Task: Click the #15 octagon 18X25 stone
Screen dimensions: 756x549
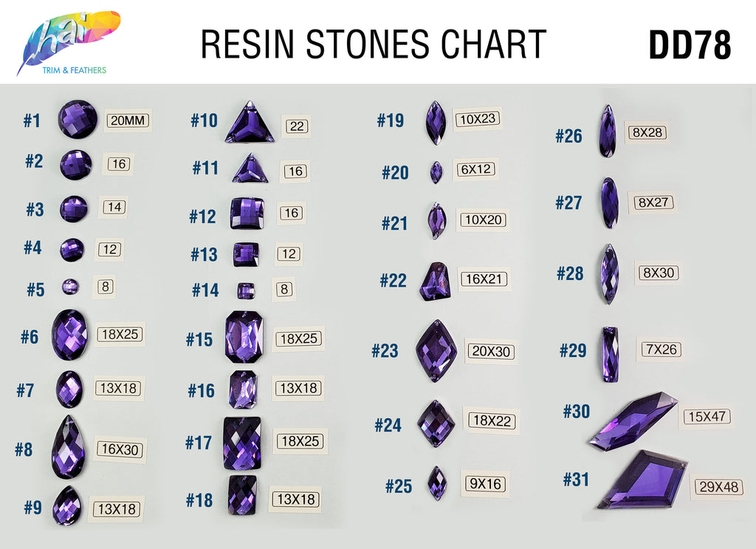Action: (x=244, y=337)
